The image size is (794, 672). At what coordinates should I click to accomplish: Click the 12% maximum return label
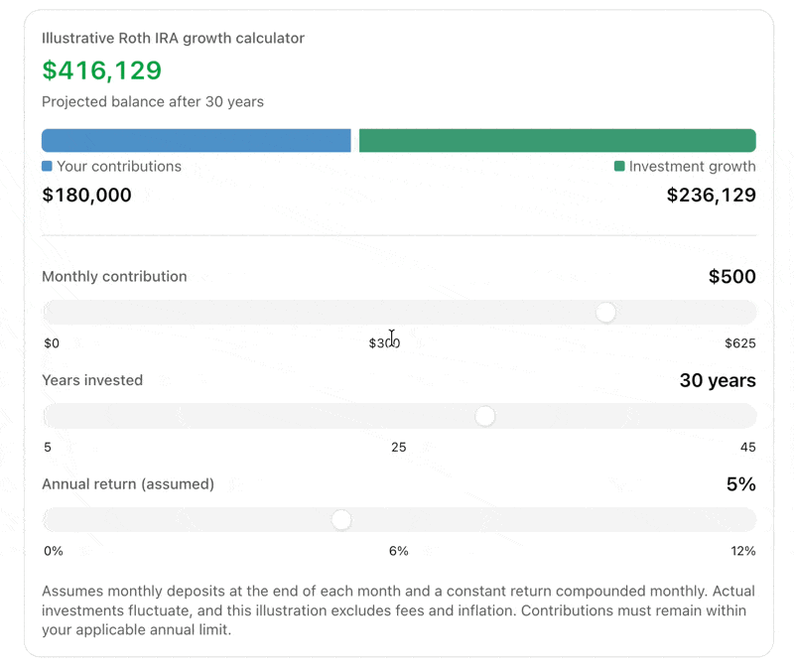[742, 551]
